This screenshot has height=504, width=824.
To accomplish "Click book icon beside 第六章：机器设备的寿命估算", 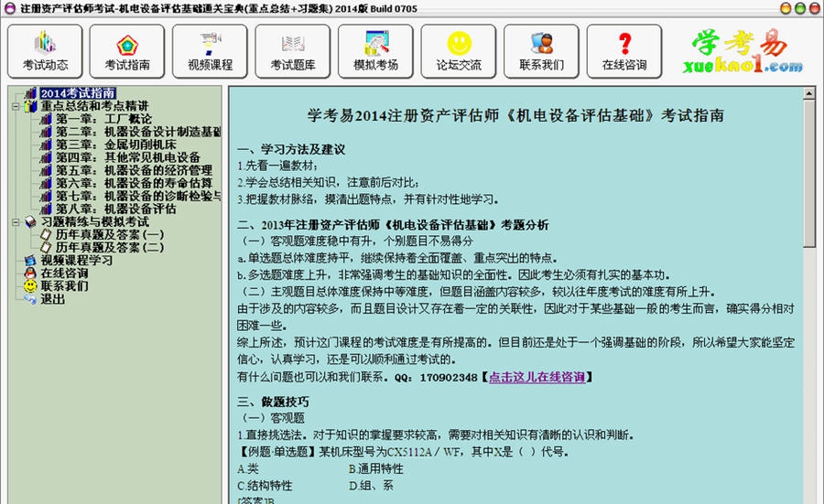I will (47, 183).
